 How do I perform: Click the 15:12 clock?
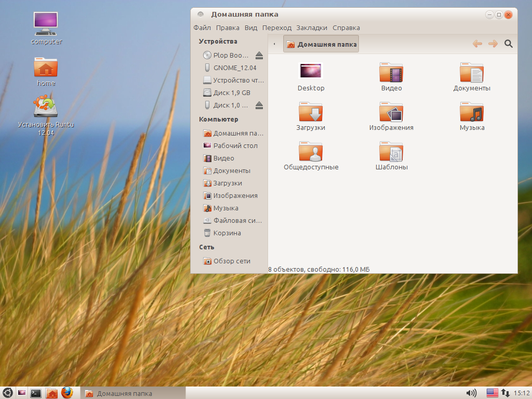522,393
